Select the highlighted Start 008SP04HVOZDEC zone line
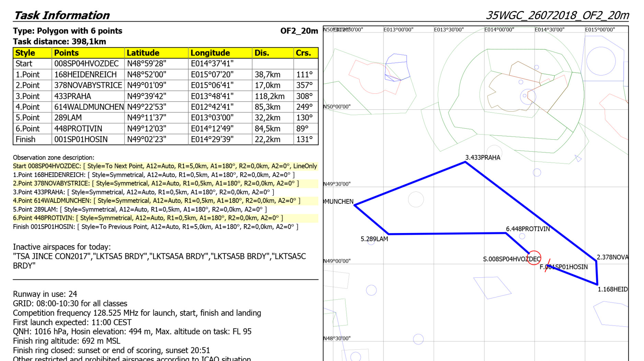Viewport: 644px width, 361px height. tap(165, 166)
